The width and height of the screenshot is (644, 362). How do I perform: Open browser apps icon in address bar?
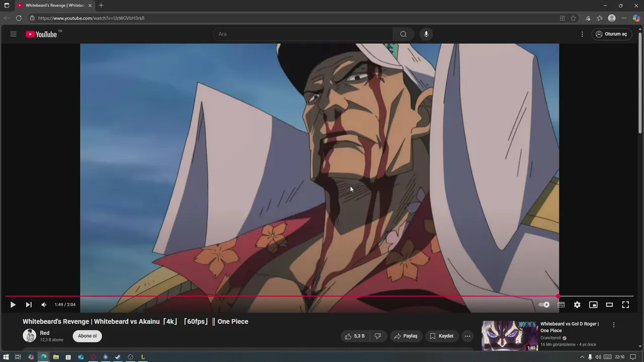click(562, 18)
